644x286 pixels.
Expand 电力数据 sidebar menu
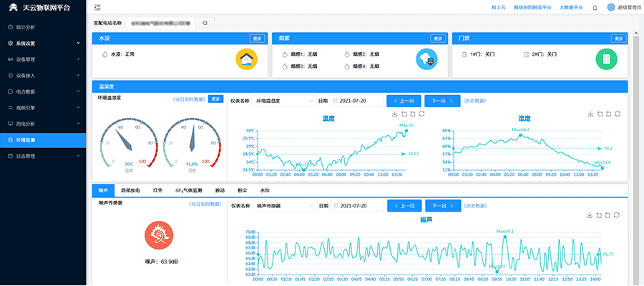pos(43,92)
